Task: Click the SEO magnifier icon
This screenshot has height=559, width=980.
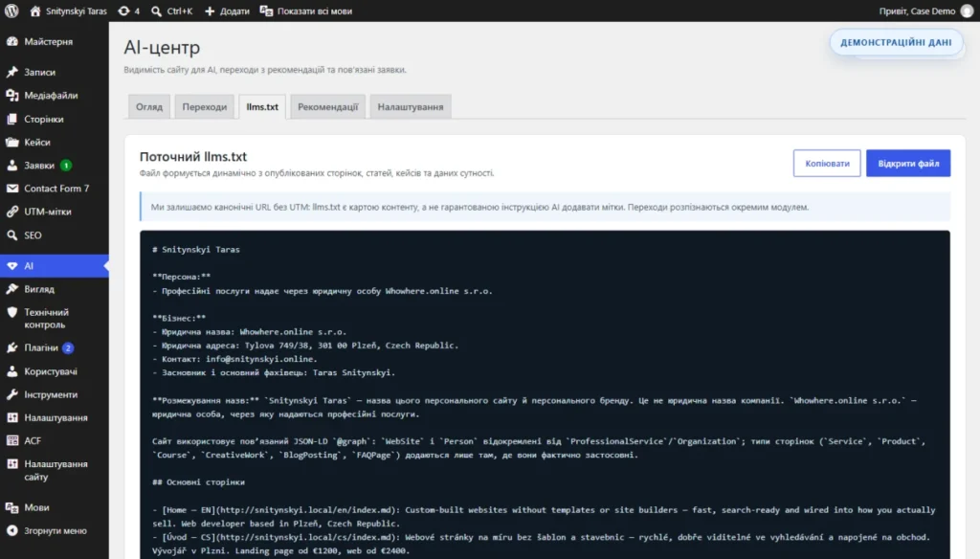Action: pos(11,235)
